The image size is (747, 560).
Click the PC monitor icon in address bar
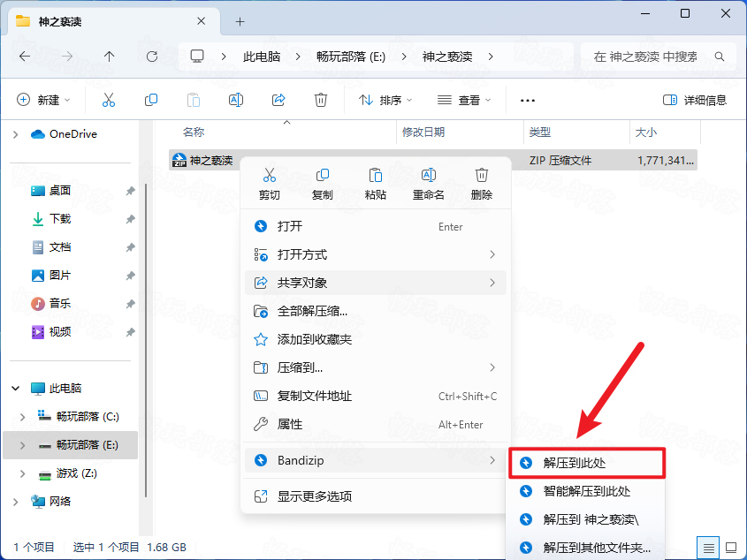pos(197,57)
